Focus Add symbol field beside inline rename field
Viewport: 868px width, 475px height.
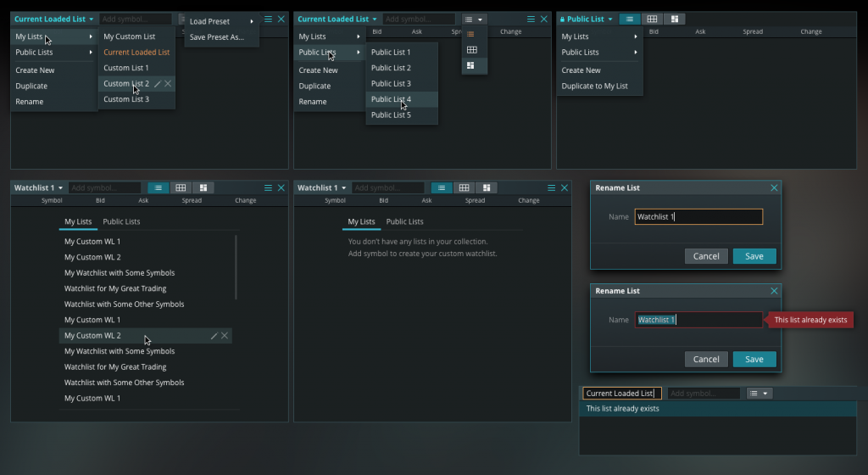[x=704, y=393]
